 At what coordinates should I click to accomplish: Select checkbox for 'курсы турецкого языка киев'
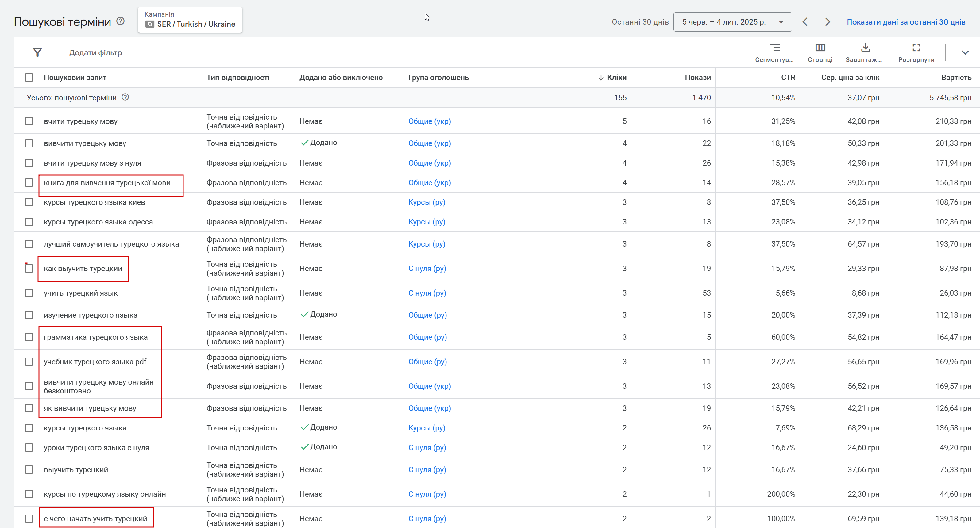(29, 202)
